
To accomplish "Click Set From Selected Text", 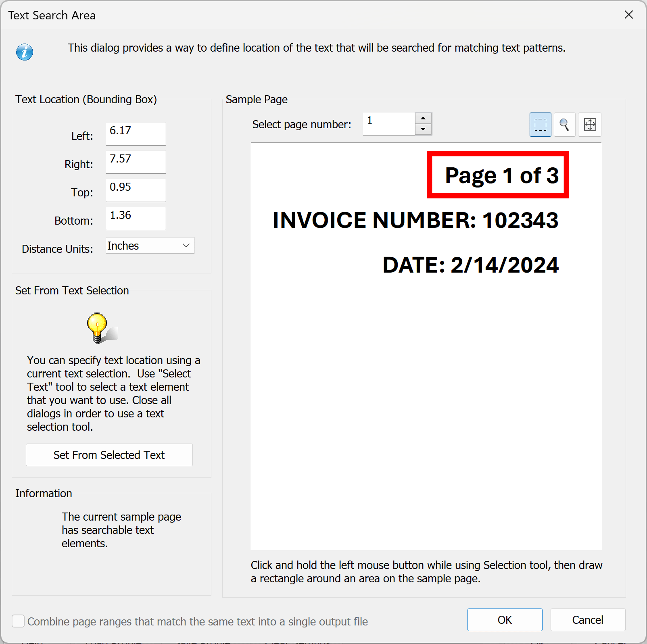I will [x=109, y=455].
